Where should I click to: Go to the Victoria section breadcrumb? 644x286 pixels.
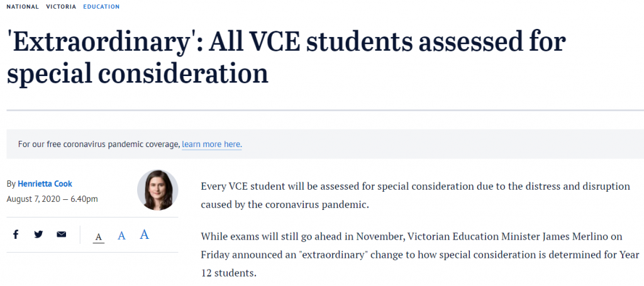[61, 6]
